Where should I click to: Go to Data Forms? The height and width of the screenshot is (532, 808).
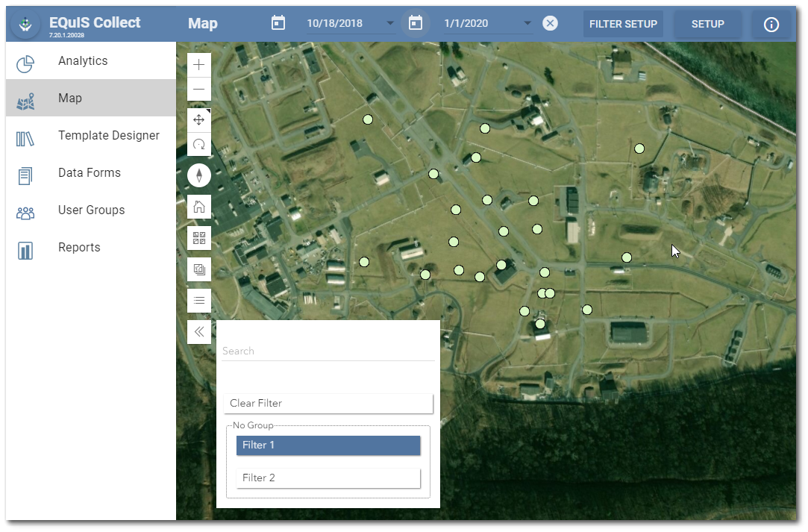tap(91, 172)
